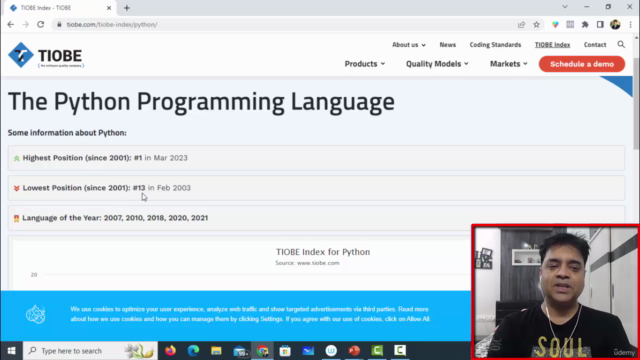Share this page icon in address bar
640x360 pixels.
point(521,24)
